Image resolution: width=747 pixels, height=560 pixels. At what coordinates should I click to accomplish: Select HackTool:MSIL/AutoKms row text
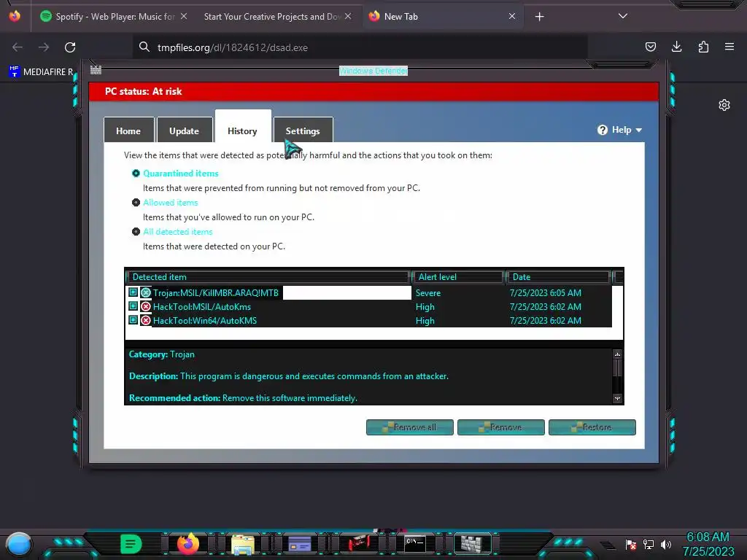202,307
